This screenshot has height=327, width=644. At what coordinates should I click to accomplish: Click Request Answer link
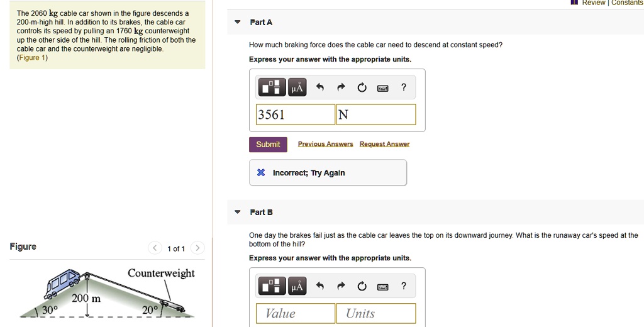(x=384, y=144)
